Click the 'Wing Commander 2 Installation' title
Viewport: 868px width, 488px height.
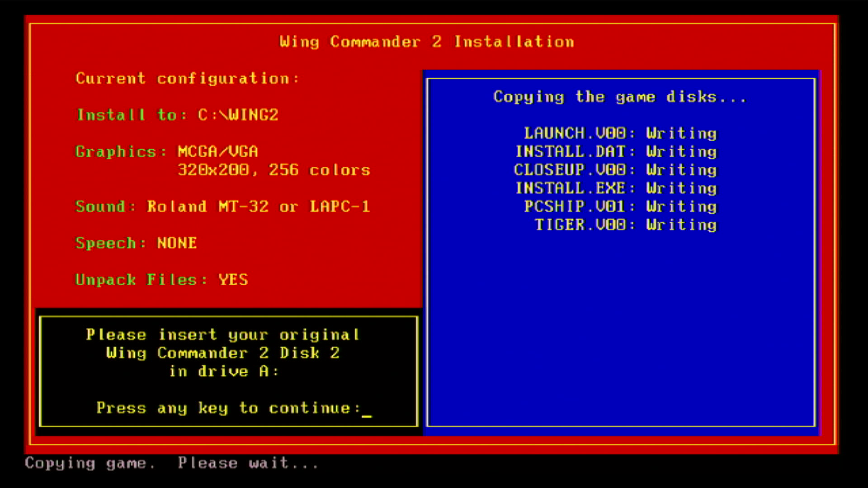pyautogui.click(x=426, y=42)
